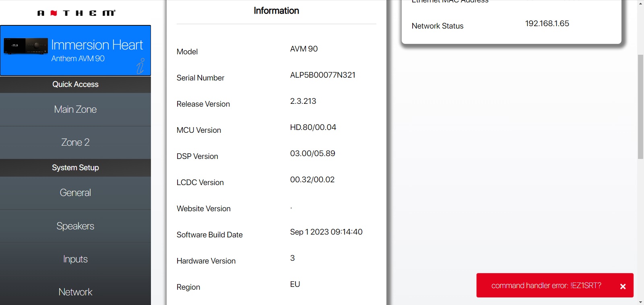Viewport: 644px width, 305px height.
Task: Open General under System Setup
Action: (75, 193)
